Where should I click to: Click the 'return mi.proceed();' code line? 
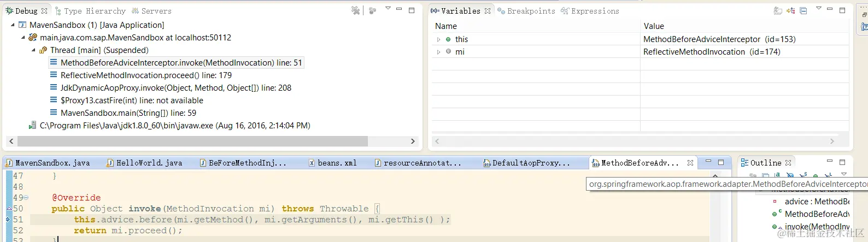pos(128,231)
